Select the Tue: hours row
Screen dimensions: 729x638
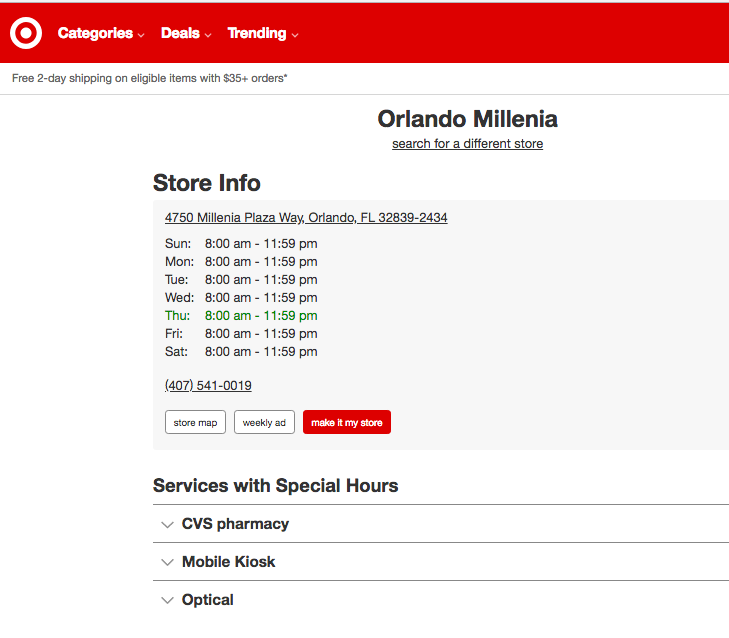click(x=241, y=279)
